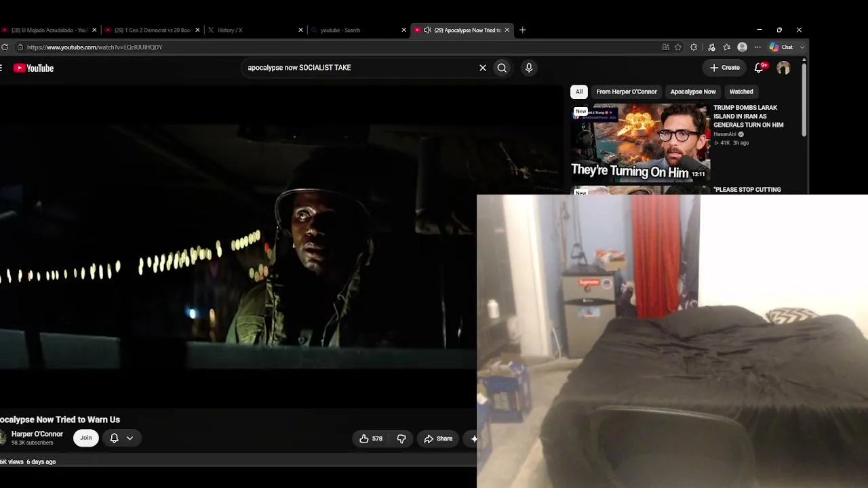Viewport: 868px width, 488px height.
Task: Clear the YouTube search box text
Action: point(483,68)
